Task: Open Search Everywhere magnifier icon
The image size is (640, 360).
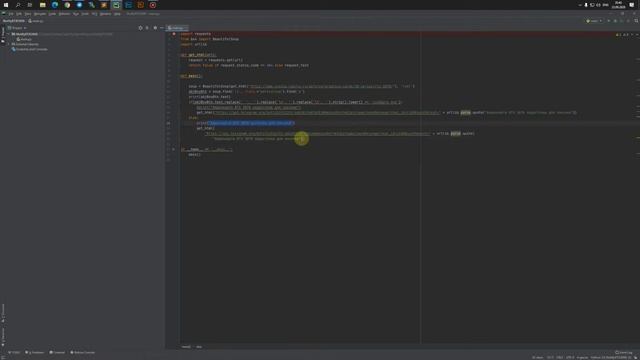Action: (636, 21)
